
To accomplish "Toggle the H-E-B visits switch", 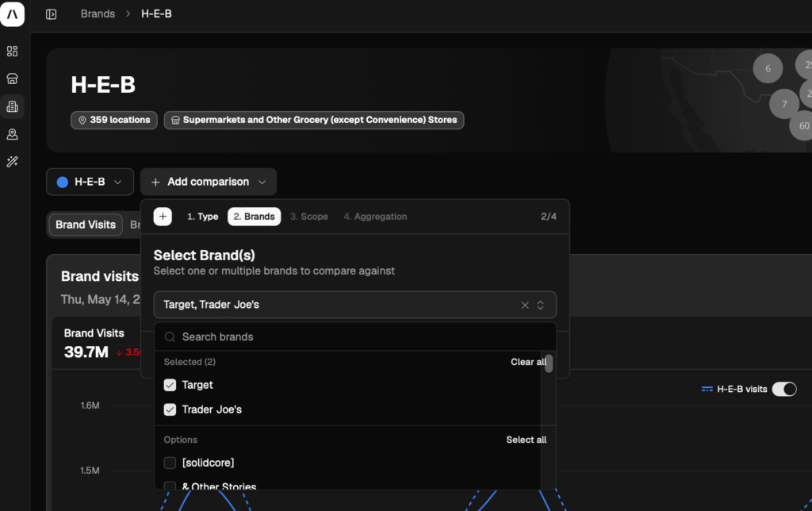I will (784, 390).
